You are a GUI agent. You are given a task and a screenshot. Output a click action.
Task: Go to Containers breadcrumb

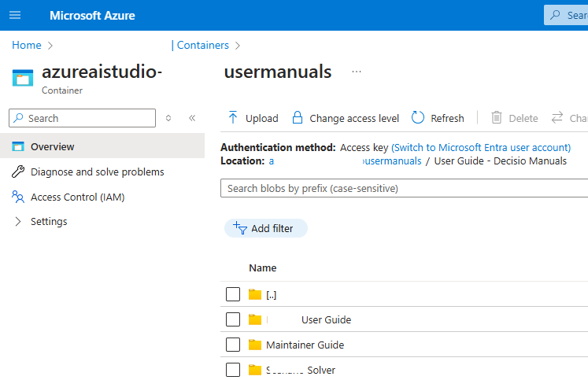tap(202, 45)
